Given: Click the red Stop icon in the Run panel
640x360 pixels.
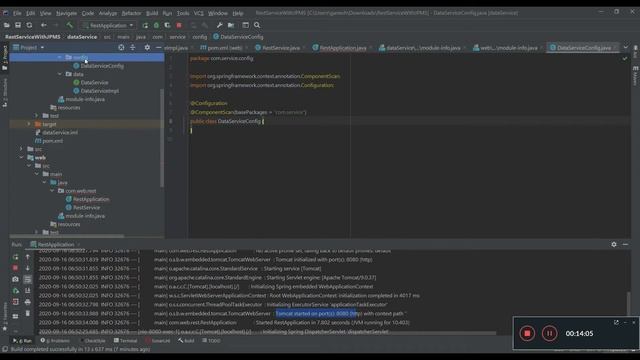Looking at the screenshot, I should point(16,268).
